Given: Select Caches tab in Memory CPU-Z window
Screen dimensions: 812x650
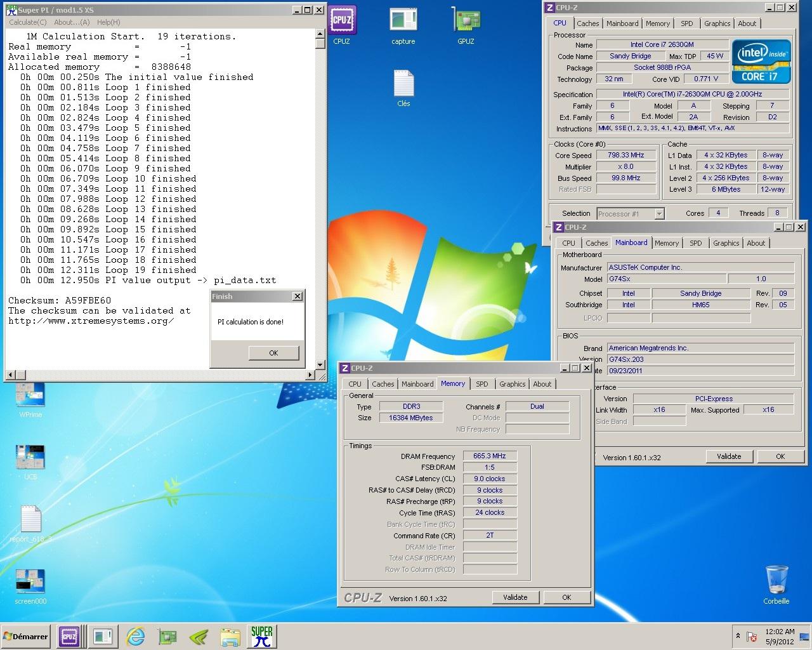Looking at the screenshot, I should [x=383, y=384].
